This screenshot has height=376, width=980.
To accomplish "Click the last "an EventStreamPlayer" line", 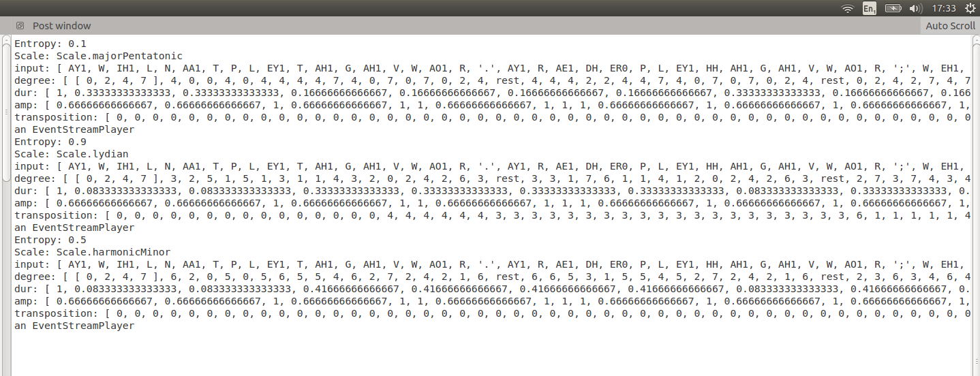I will [74, 326].
